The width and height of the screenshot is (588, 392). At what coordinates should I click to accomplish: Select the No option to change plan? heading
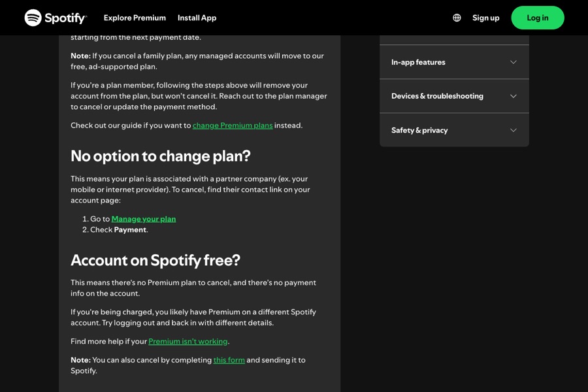(x=161, y=156)
